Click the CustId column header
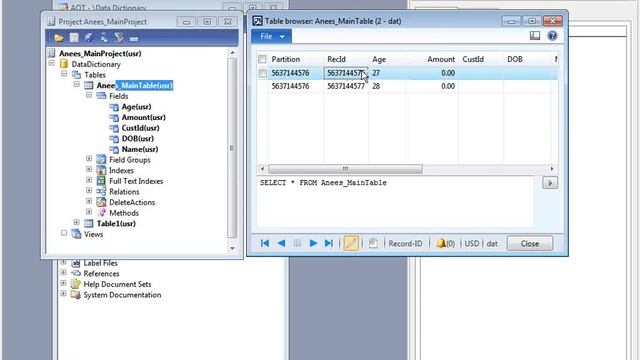 (481, 59)
